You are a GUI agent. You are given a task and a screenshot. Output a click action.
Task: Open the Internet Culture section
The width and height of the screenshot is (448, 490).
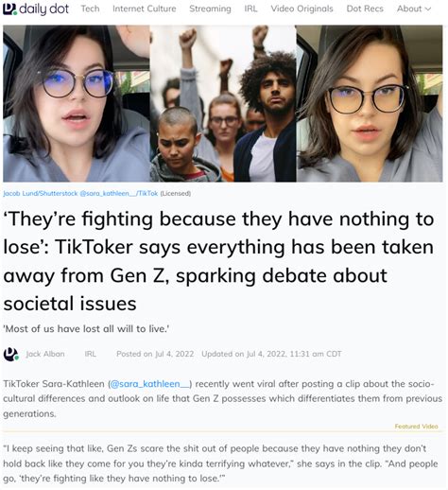point(145,9)
